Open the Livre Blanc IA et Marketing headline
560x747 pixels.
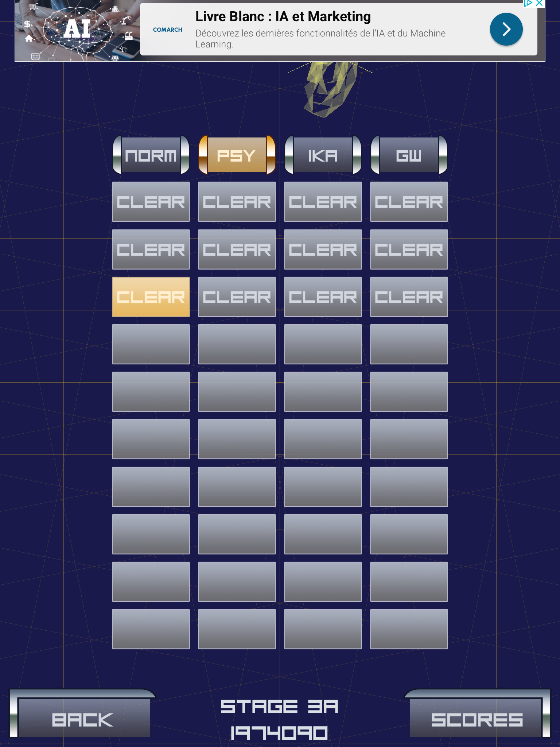(x=283, y=17)
